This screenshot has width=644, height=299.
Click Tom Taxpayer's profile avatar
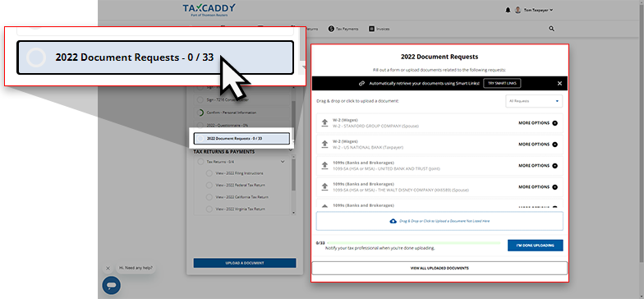[517, 10]
